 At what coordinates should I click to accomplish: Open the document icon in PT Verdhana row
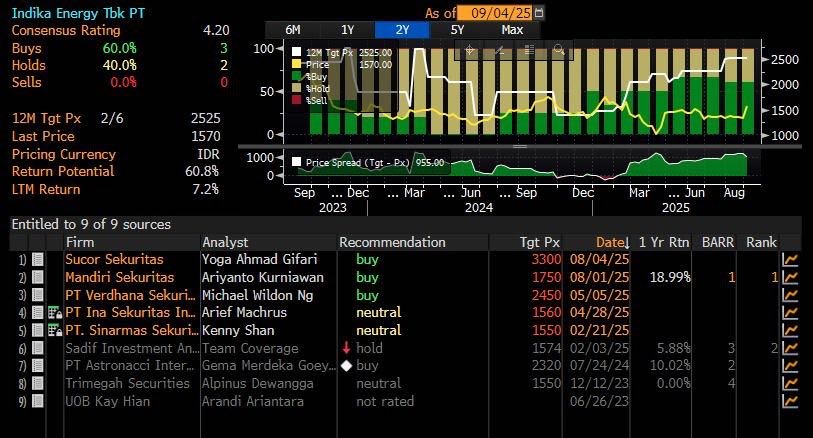[x=37, y=295]
